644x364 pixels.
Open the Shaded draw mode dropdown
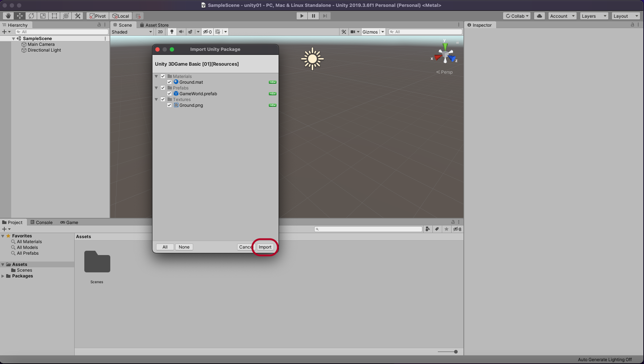point(132,32)
